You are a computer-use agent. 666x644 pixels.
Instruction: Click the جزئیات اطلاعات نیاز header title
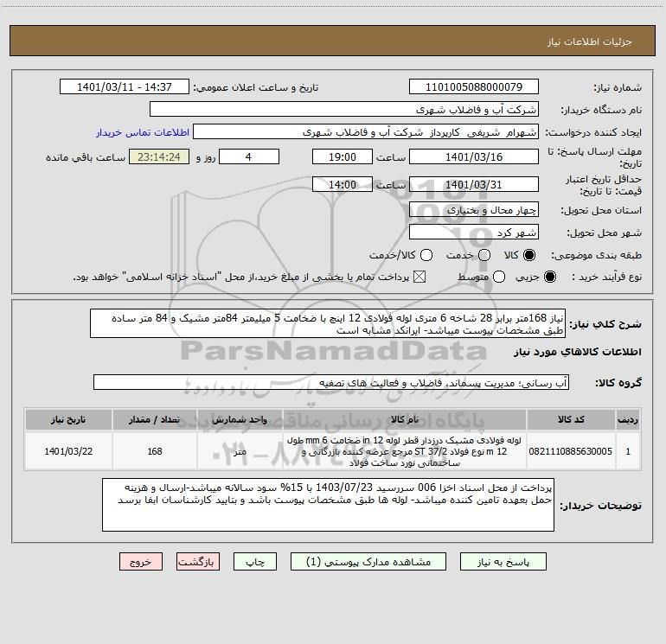[589, 41]
